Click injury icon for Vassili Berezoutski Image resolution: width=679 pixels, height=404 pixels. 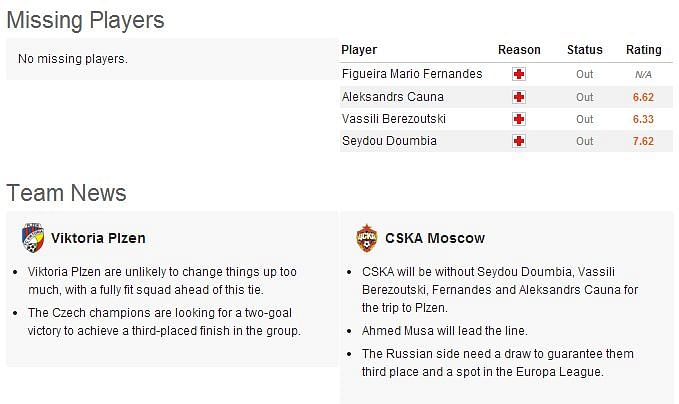tap(519, 119)
